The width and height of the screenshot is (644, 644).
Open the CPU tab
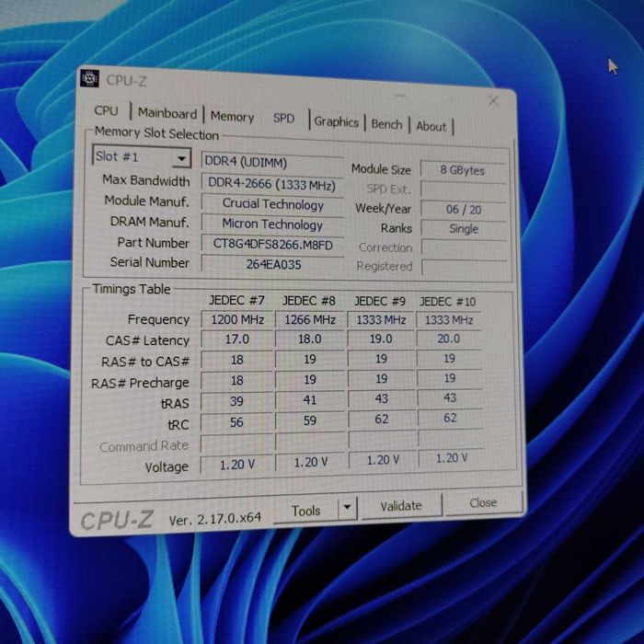(x=107, y=110)
